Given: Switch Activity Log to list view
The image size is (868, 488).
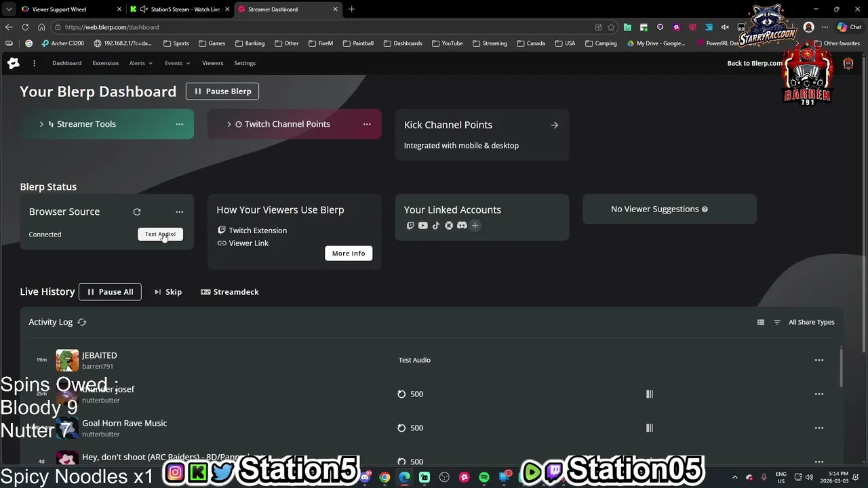Looking at the screenshot, I should point(761,322).
